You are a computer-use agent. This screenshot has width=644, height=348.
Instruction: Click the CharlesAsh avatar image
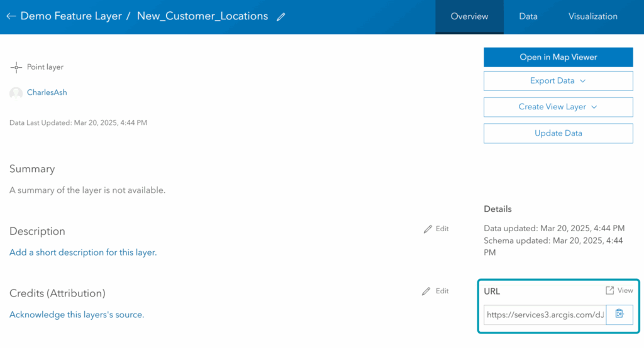click(16, 93)
